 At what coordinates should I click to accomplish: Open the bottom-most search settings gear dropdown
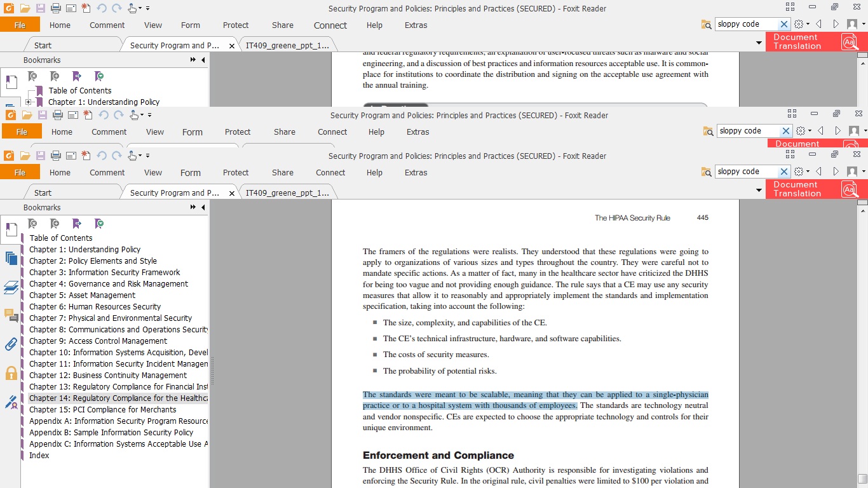801,172
